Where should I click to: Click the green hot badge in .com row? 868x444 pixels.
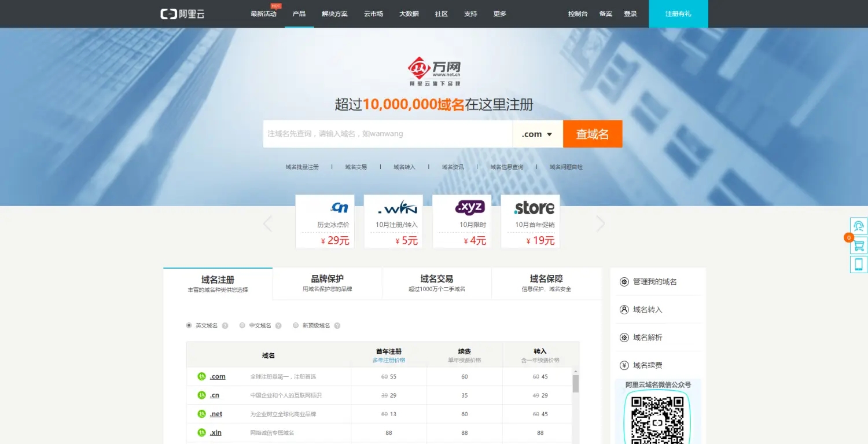tap(201, 377)
